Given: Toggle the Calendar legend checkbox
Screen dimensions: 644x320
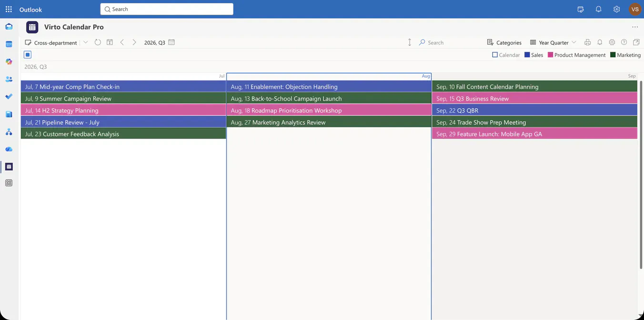Looking at the screenshot, I should point(495,55).
